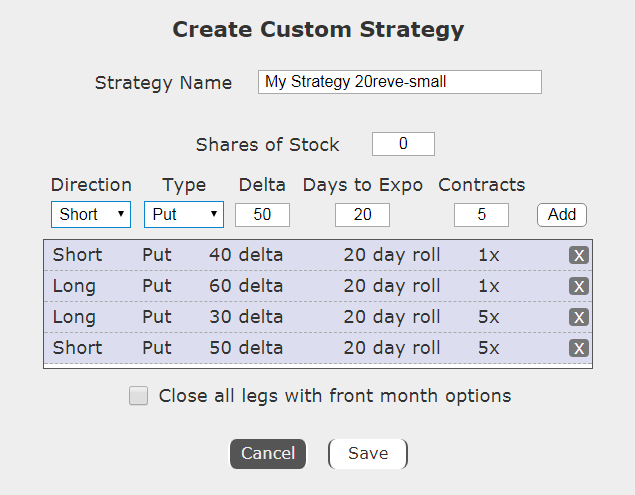Click the Contracts input field
Viewport: 635px width, 495px height.
[481, 214]
